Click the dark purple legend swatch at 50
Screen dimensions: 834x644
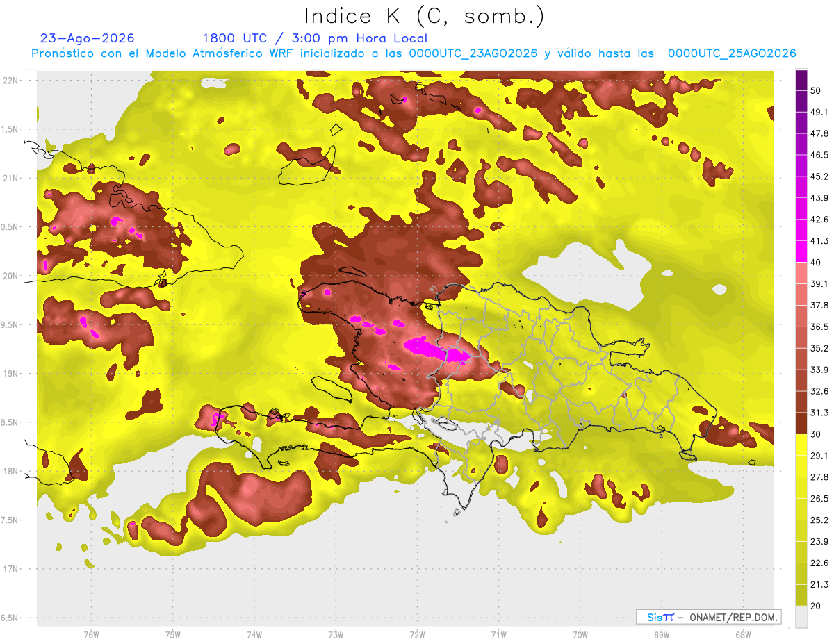coord(801,81)
